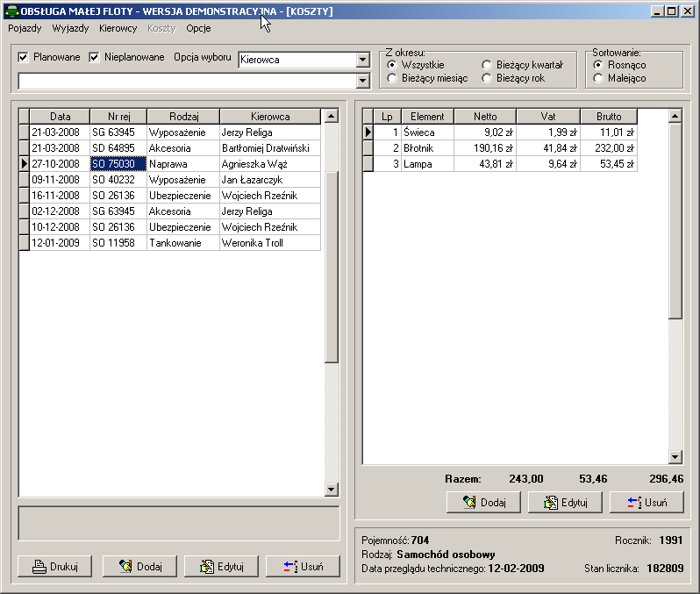Click the Naprawa cell
This screenshot has height=594, width=700.
183,164
